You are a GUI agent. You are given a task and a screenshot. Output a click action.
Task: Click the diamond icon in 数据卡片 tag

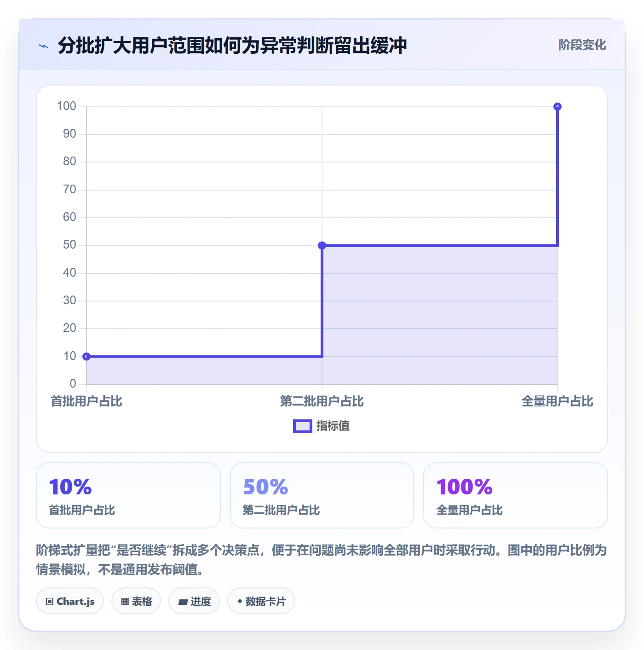[240, 601]
